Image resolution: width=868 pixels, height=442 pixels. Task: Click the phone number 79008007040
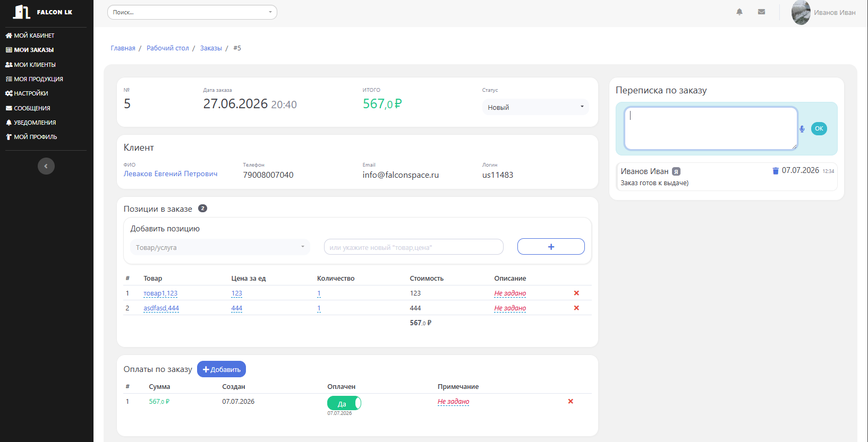tap(268, 175)
